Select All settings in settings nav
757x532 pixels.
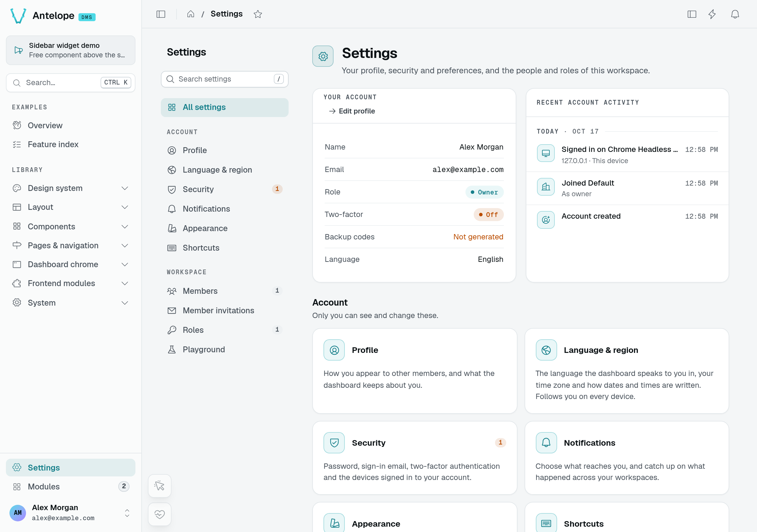pyautogui.click(x=224, y=108)
